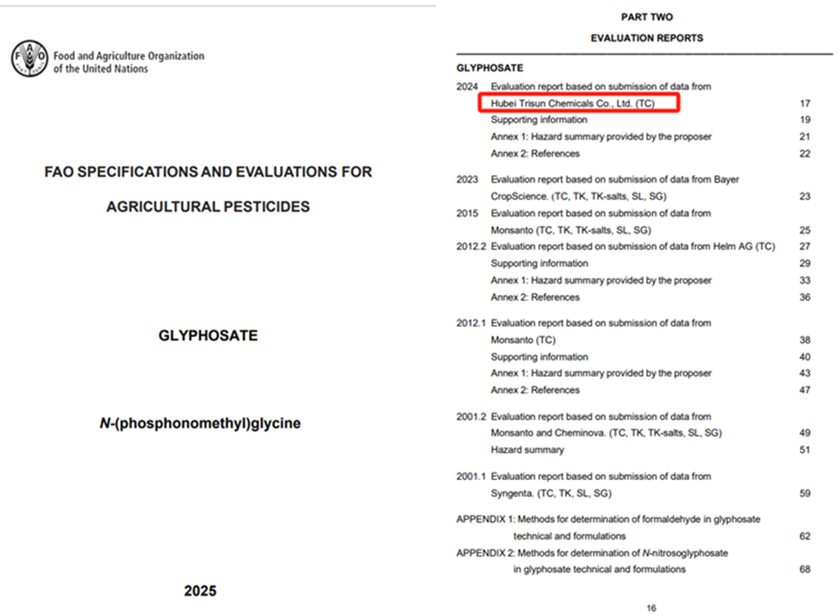
Task: Open Annex 1 Hazard summary entry, page 33
Action: pyautogui.click(x=601, y=280)
